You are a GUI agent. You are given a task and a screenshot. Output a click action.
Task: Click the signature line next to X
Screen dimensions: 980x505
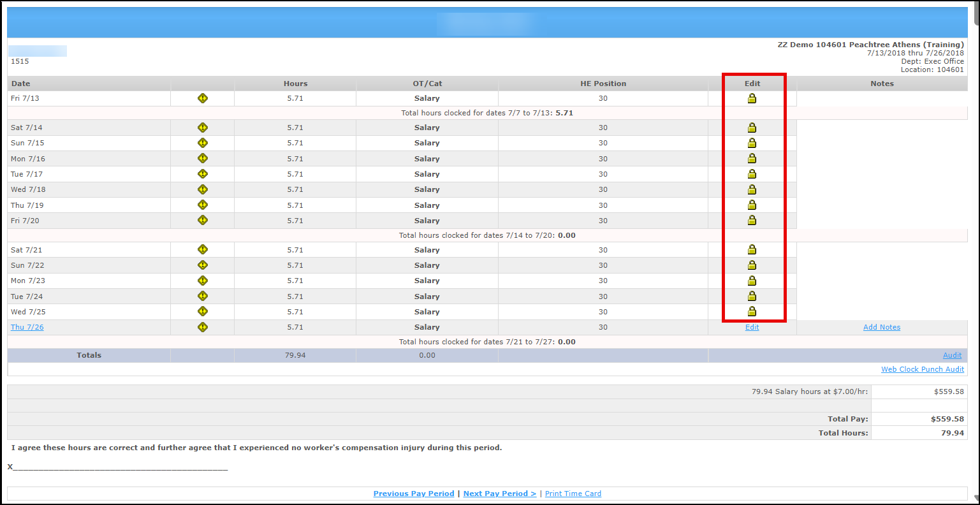(x=120, y=467)
